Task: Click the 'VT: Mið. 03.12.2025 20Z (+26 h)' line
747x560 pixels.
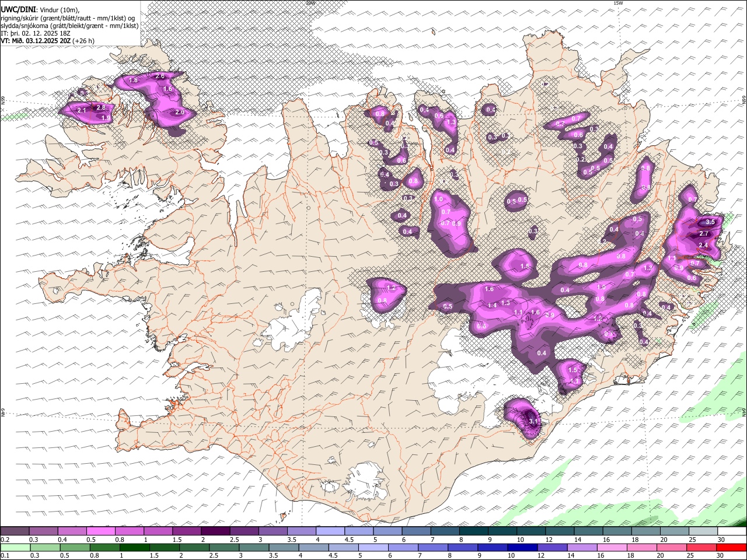Action: (x=48, y=41)
